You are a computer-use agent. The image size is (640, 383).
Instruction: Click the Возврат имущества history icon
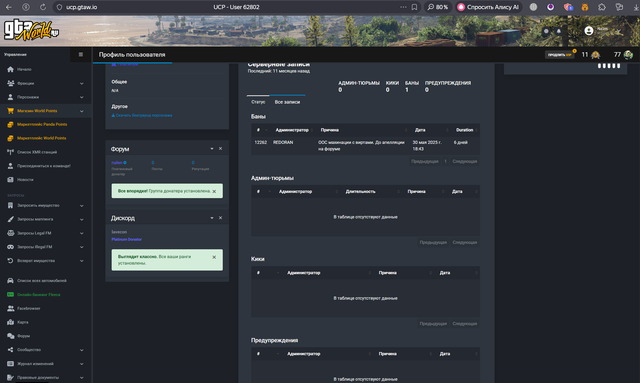[x=10, y=261]
